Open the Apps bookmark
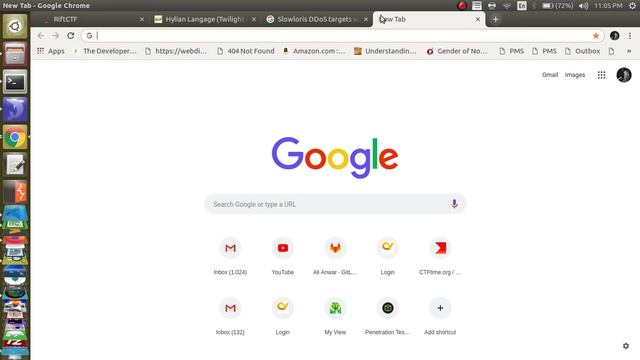This screenshot has width=640, height=360. 51,51
